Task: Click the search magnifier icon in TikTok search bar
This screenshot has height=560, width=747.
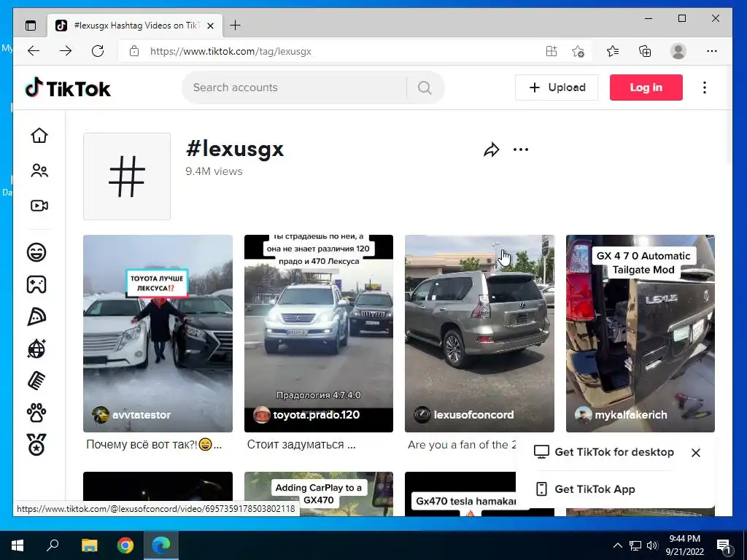Action: click(x=425, y=87)
